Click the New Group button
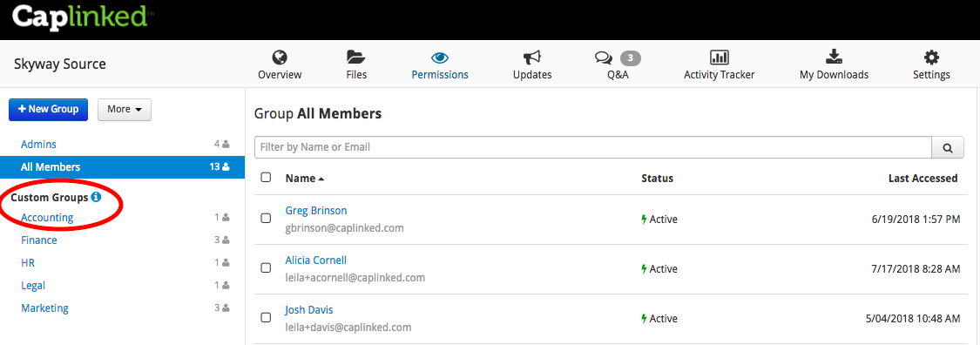Image resolution: width=980 pixels, height=345 pixels. click(x=48, y=110)
